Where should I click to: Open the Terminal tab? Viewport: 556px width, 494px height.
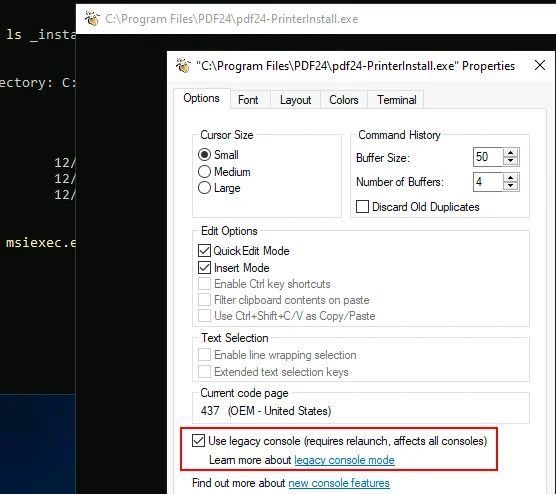[396, 100]
